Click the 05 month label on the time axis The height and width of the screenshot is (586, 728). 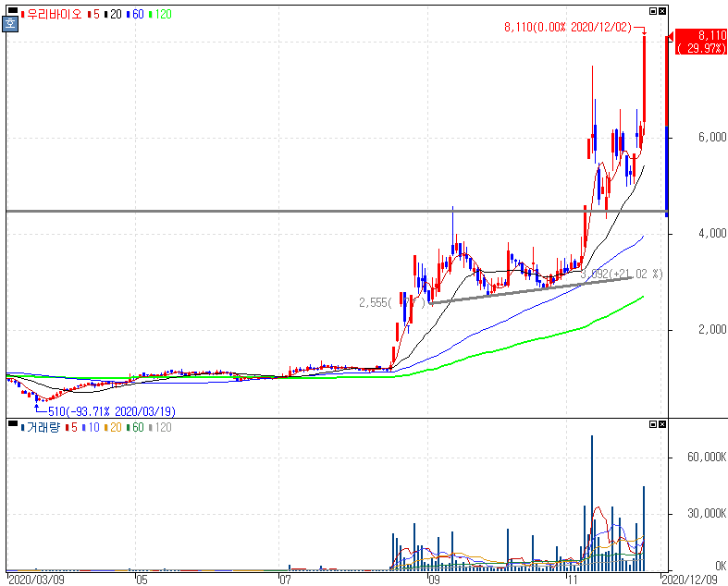pyautogui.click(x=142, y=580)
